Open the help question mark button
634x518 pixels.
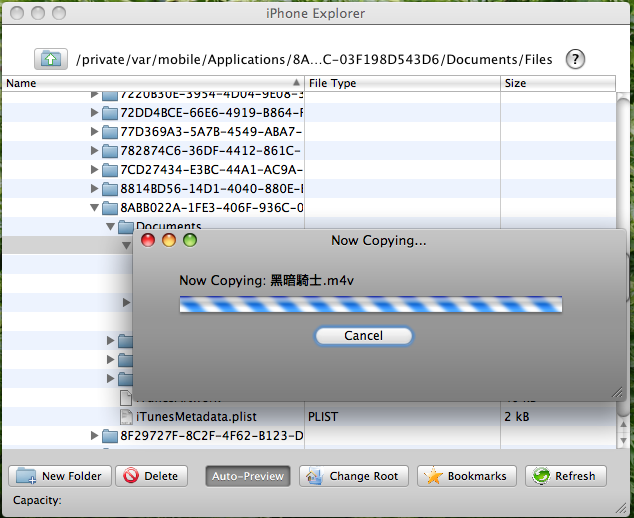[x=575, y=59]
